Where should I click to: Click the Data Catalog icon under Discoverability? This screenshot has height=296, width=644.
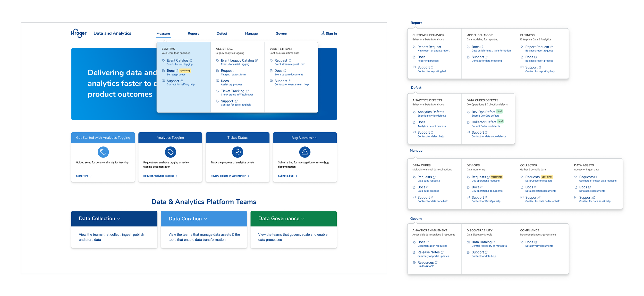(x=468, y=242)
